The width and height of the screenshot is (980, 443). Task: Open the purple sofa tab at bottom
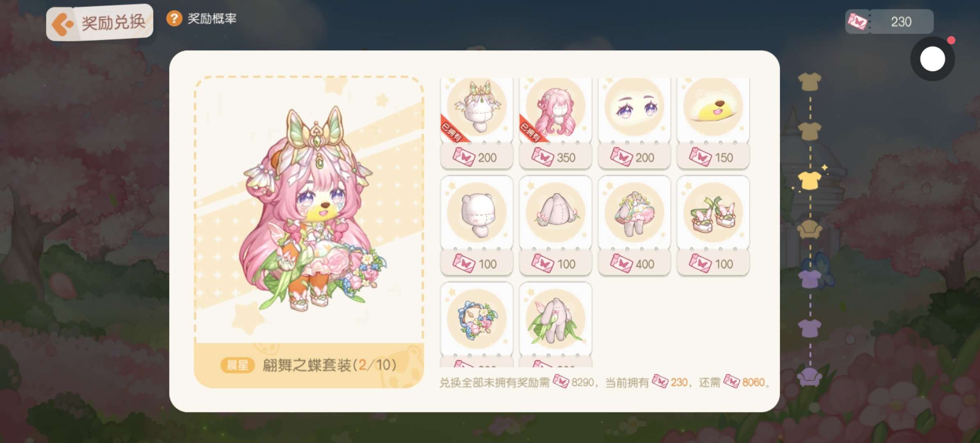tap(810, 377)
